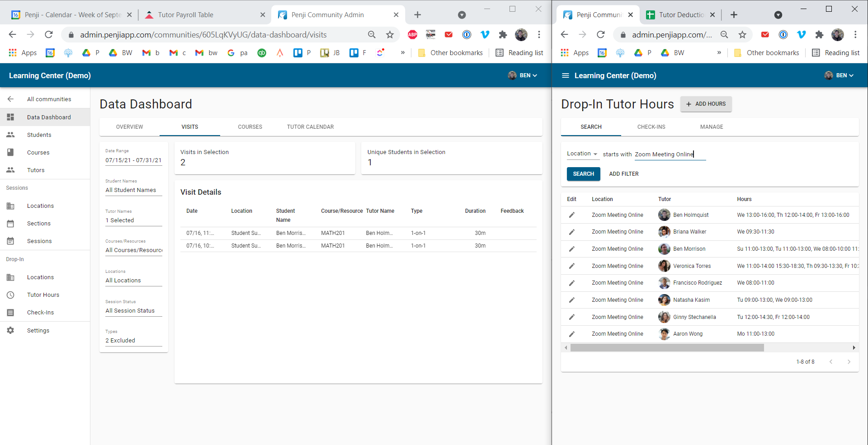
Task: Open Other bookmarks folder in left window
Action: tap(450, 53)
